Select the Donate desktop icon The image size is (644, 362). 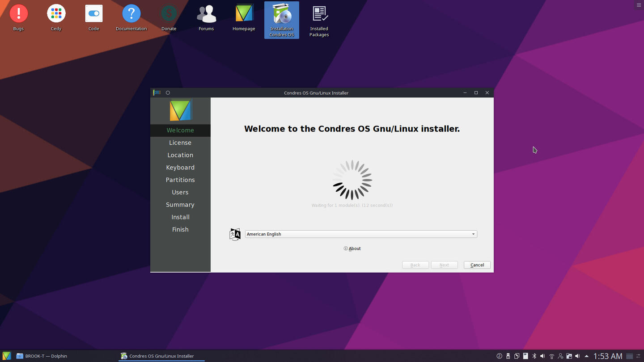pos(169,18)
